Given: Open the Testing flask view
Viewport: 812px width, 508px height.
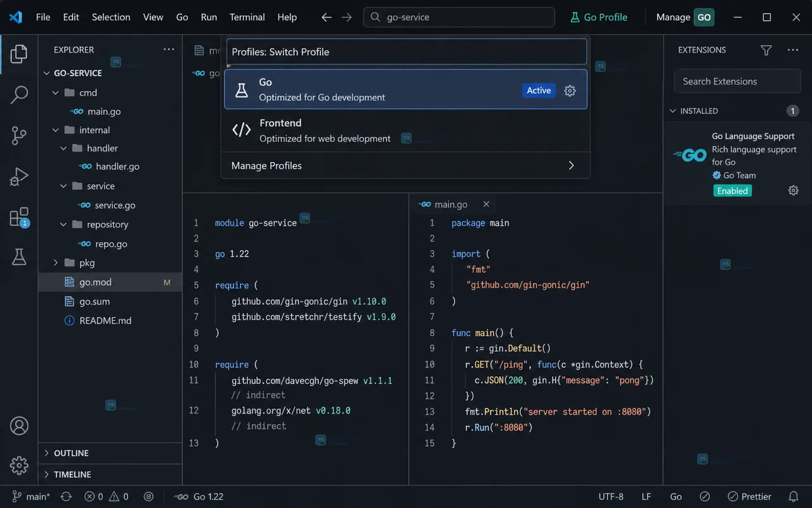Looking at the screenshot, I should pyautogui.click(x=19, y=257).
